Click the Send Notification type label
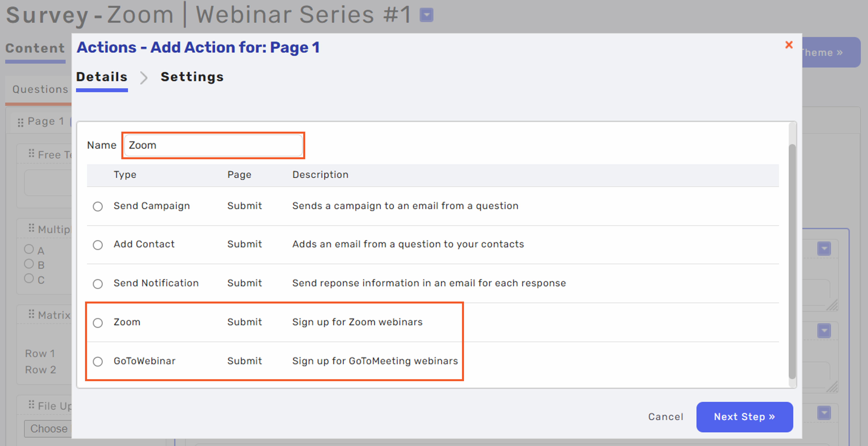The height and width of the screenshot is (446, 868). (156, 283)
